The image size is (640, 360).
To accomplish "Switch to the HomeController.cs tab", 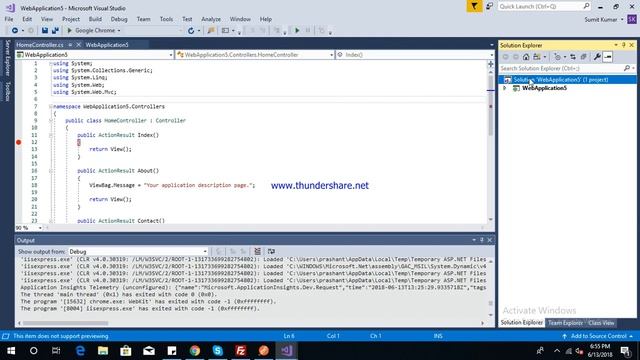I will pos(40,45).
